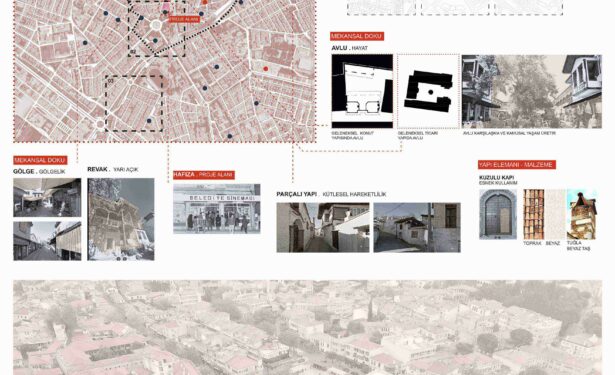Select the black courtyard figure-ground diagram with center dot
The width and height of the screenshot is (615, 375).
[x=428, y=91]
